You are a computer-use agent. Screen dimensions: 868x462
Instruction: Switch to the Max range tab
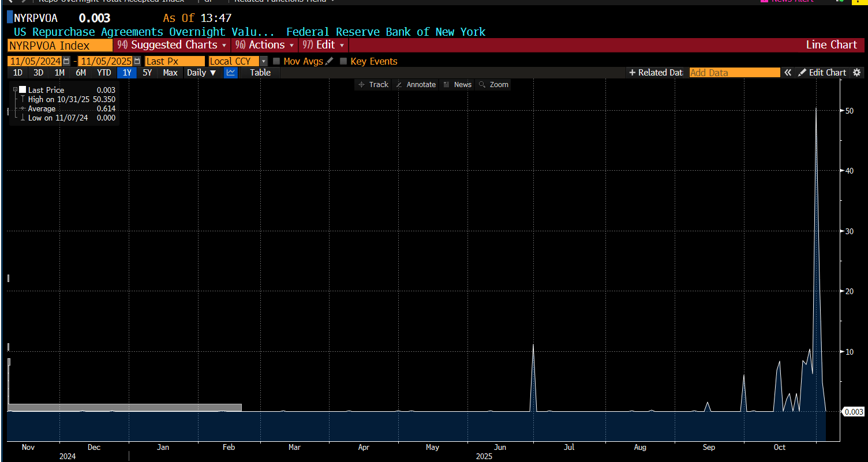click(170, 73)
